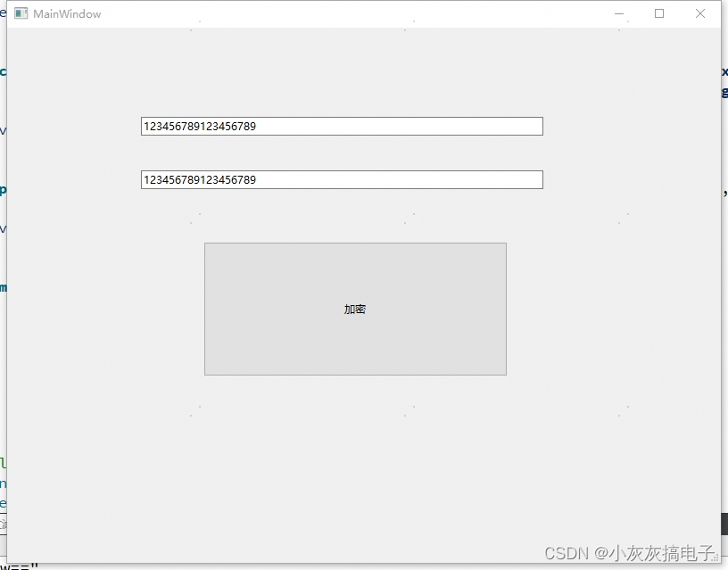Minimize the MainWindow window
The image size is (728, 570).
point(619,13)
